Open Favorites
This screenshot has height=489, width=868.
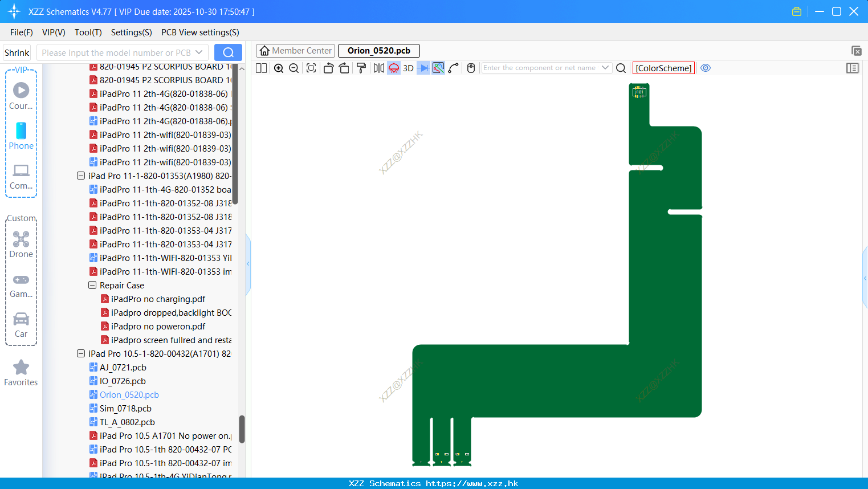pos(21,373)
